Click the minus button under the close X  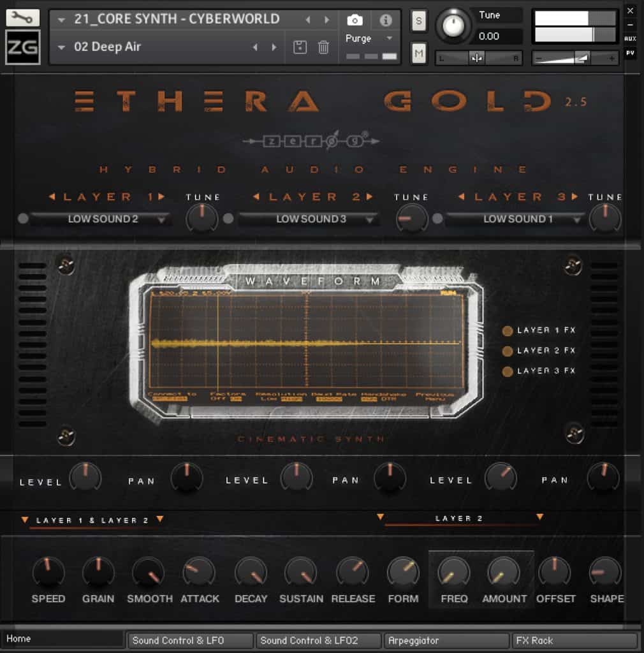coord(630,25)
